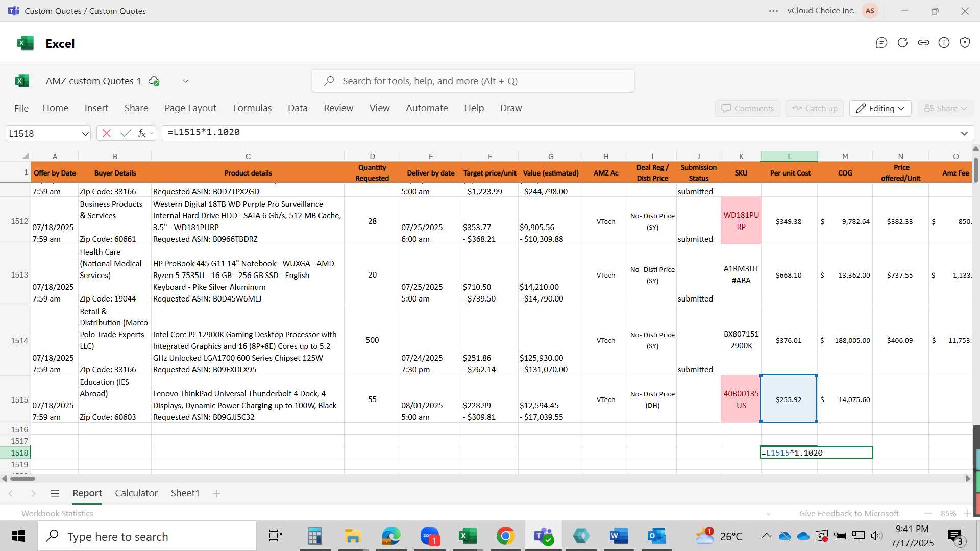Viewport: 980px width, 551px height.
Task: Click the select all corner triangle
Action: click(x=25, y=156)
